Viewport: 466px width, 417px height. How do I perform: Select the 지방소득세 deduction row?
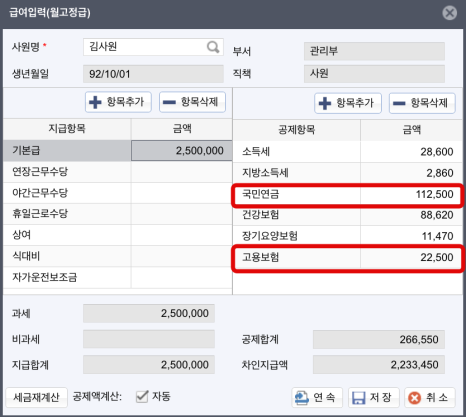[348, 173]
